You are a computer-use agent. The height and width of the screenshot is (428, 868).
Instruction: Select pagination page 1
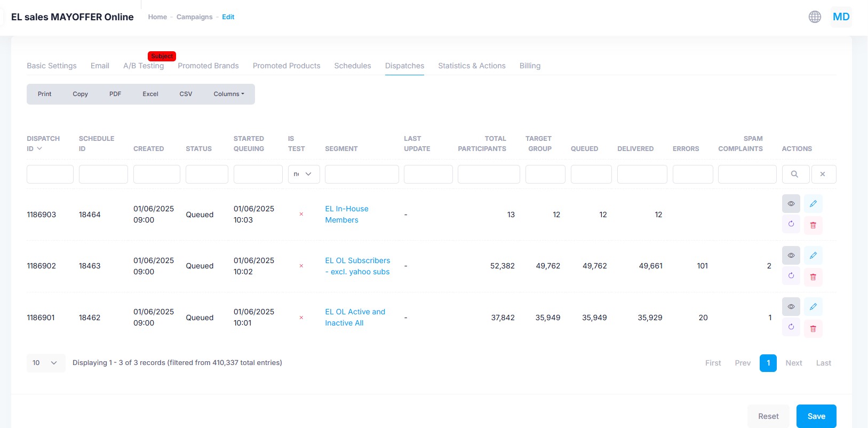pyautogui.click(x=768, y=363)
